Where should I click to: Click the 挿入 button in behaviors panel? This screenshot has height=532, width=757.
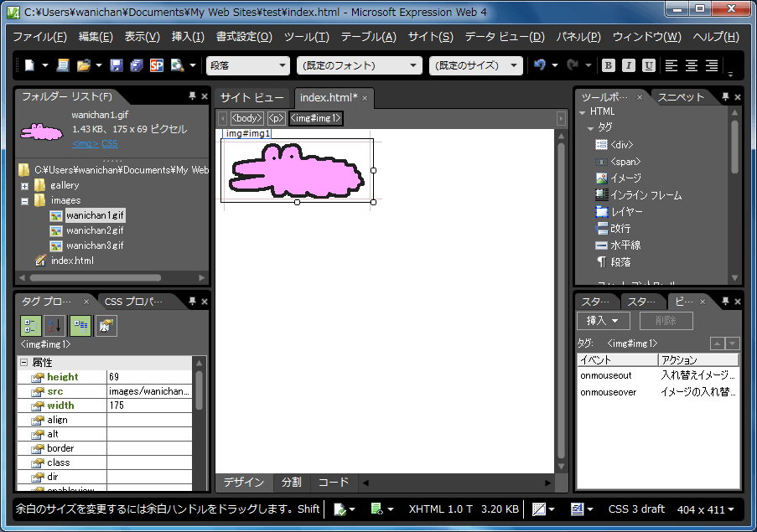(x=603, y=321)
